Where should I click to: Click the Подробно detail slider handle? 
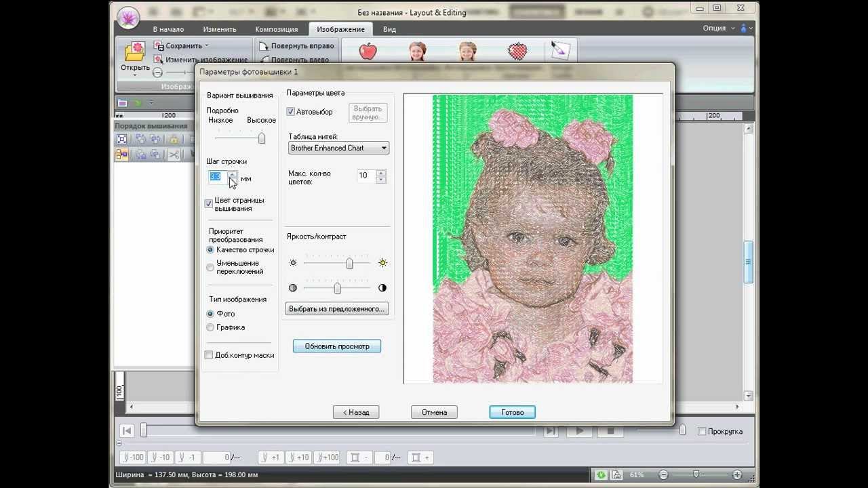click(261, 138)
